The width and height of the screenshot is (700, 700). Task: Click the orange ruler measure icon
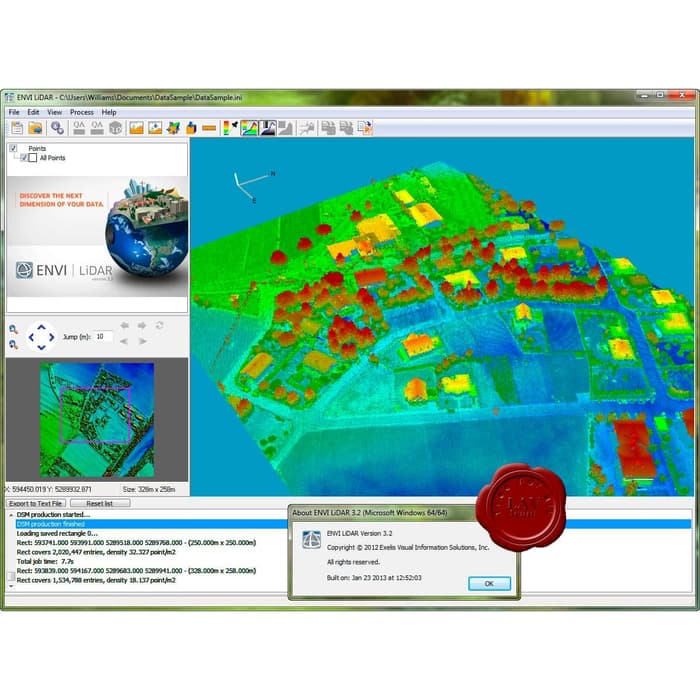(209, 127)
